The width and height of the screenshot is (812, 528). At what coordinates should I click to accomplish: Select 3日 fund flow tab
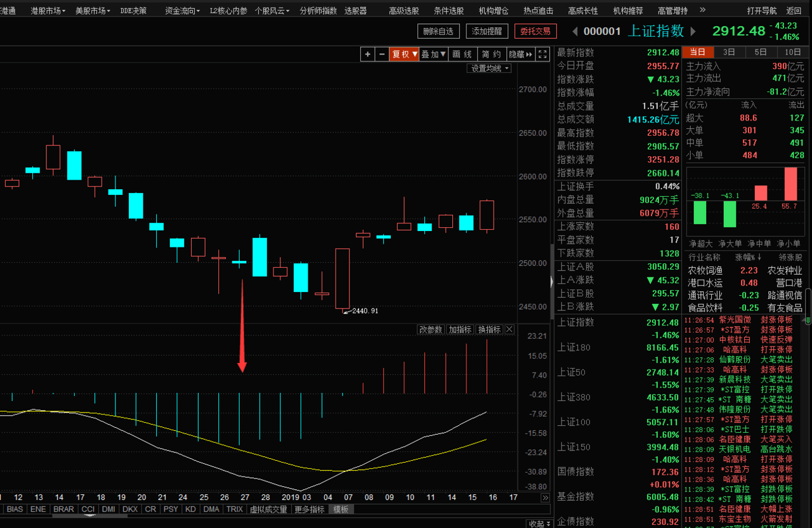click(x=730, y=52)
